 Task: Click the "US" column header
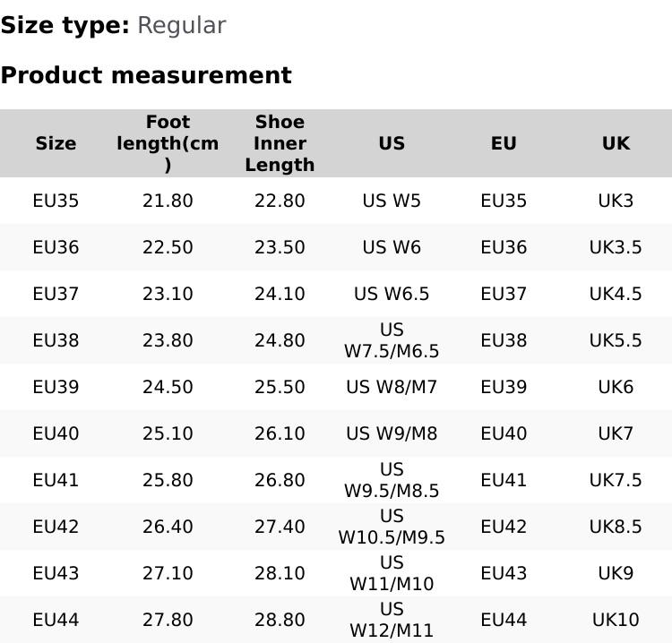click(392, 143)
